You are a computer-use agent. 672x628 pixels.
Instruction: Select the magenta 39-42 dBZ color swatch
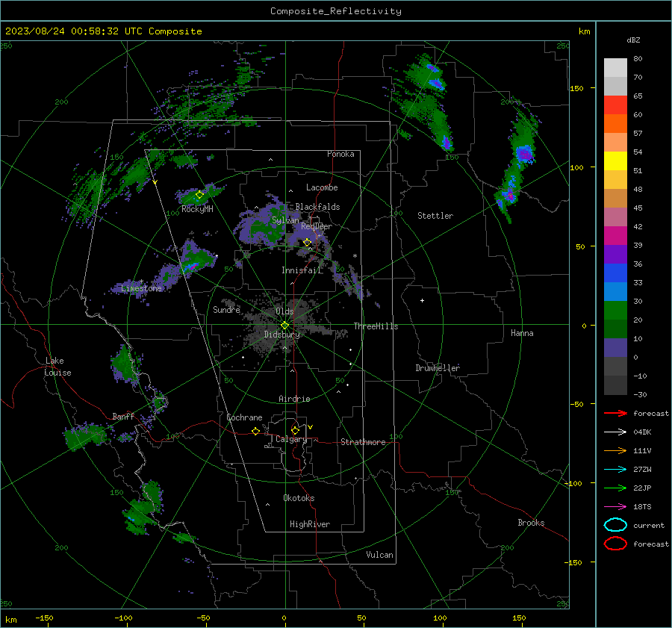(615, 236)
